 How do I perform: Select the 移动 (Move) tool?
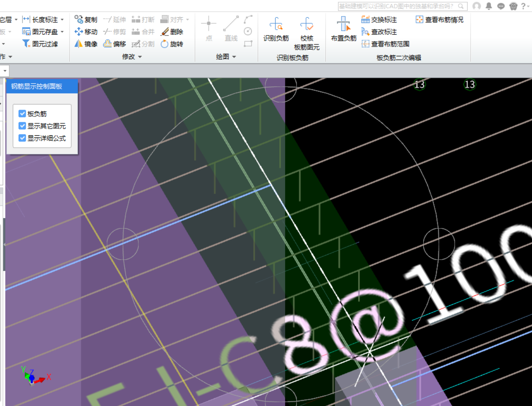86,32
